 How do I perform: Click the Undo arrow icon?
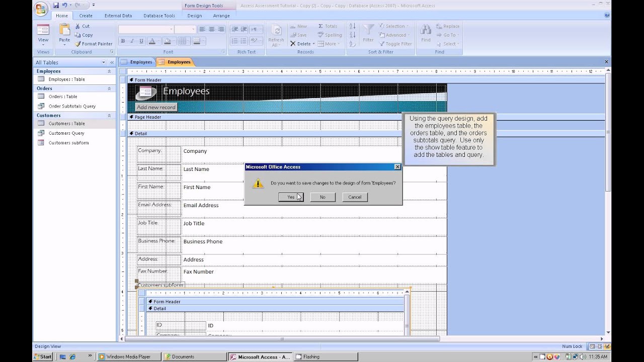(x=64, y=5)
